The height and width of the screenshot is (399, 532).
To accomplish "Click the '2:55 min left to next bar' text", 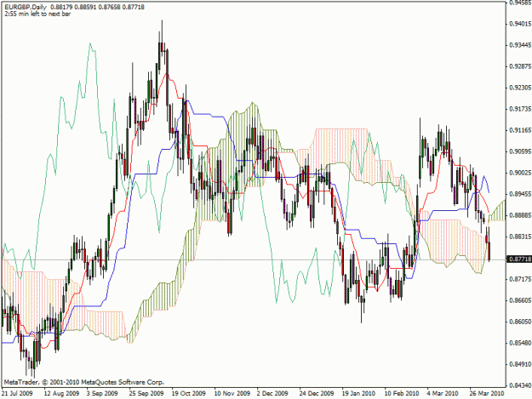I will [x=37, y=14].
